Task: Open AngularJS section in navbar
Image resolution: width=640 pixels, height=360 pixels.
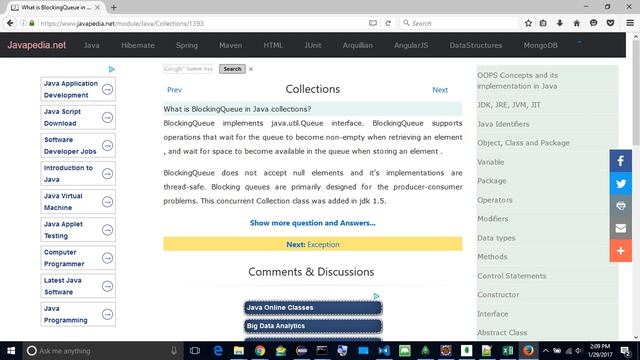Action: [x=411, y=45]
